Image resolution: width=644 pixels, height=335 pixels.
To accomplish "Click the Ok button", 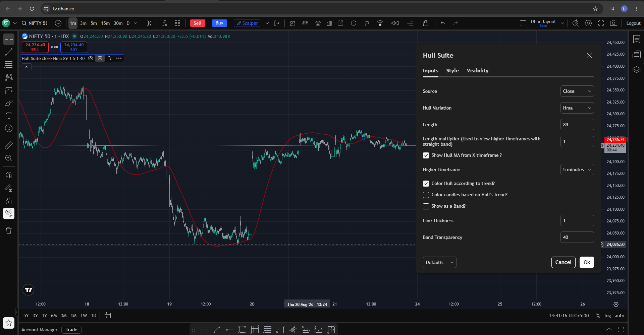I will click(x=587, y=262).
